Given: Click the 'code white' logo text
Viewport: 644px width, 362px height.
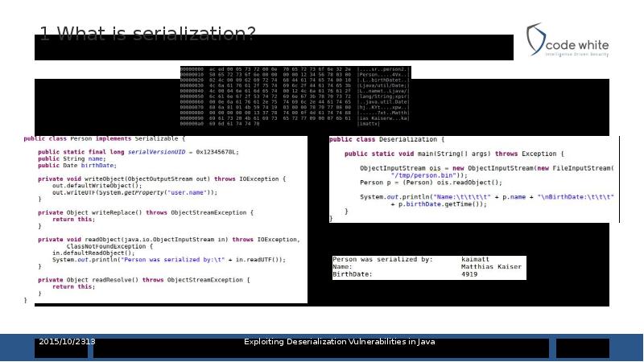Looking at the screenshot, I should click(x=577, y=45).
